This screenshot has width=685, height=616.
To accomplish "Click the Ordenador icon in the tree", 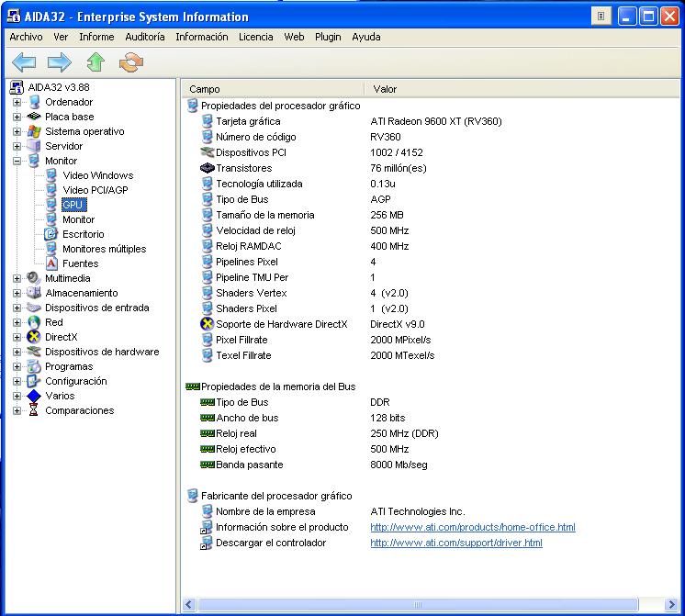I will (34, 102).
